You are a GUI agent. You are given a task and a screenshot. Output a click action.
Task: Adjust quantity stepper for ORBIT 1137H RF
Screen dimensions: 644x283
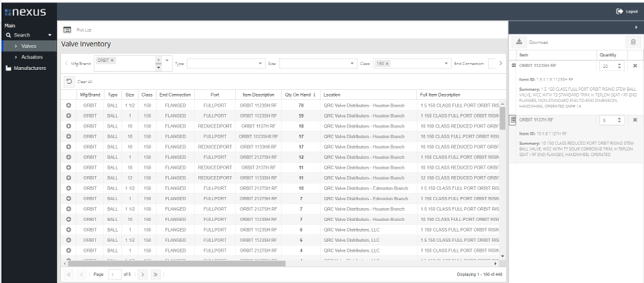620,120
